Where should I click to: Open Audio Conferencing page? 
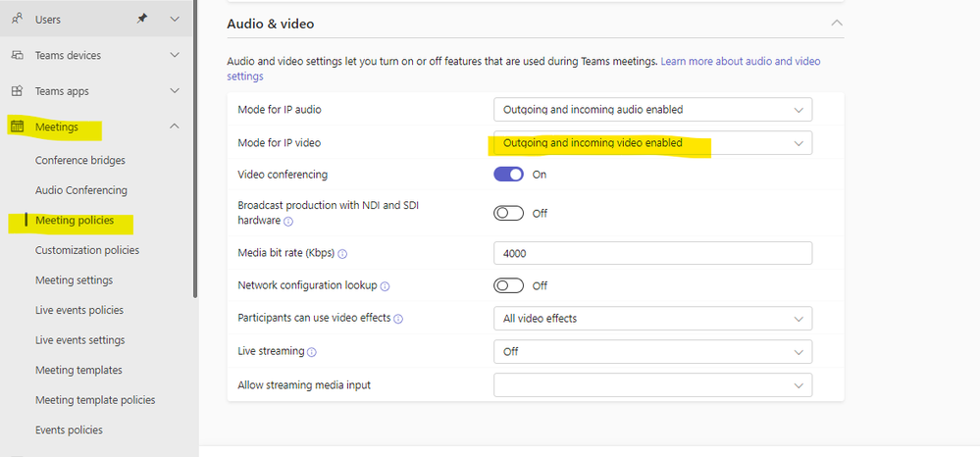click(x=81, y=190)
